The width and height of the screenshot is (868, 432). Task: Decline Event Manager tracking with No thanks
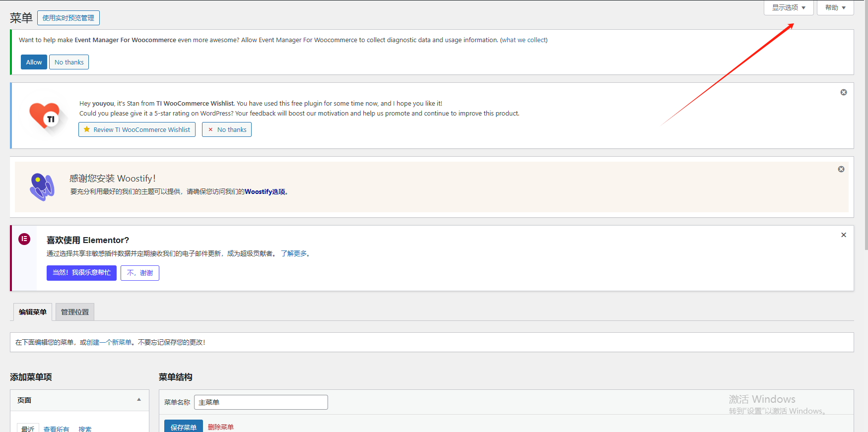(69, 62)
